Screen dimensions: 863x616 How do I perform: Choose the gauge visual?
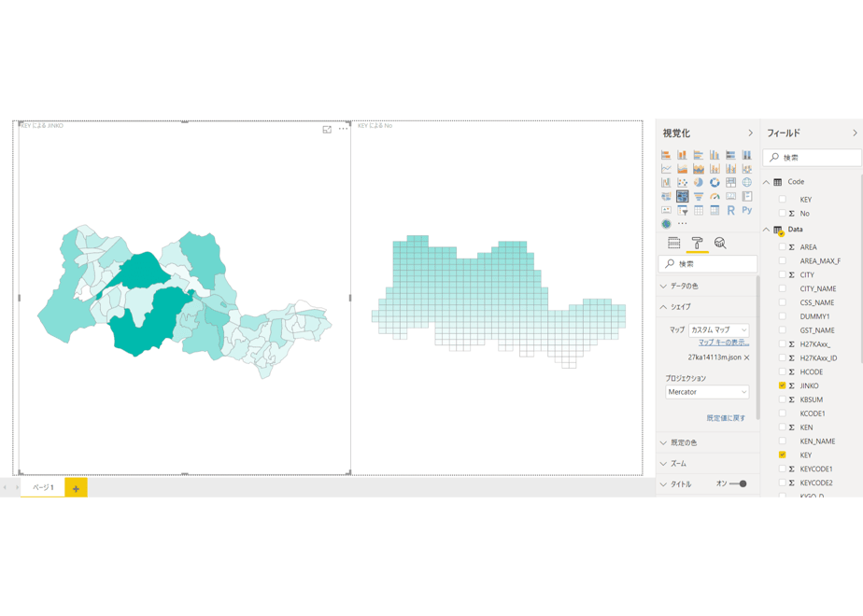pyautogui.click(x=714, y=196)
